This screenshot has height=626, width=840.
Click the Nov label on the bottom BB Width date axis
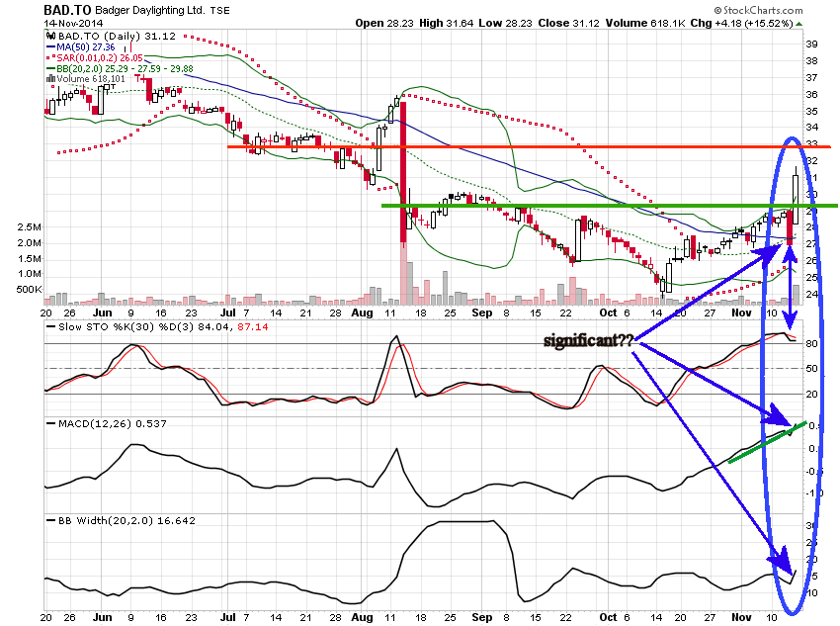(x=741, y=617)
